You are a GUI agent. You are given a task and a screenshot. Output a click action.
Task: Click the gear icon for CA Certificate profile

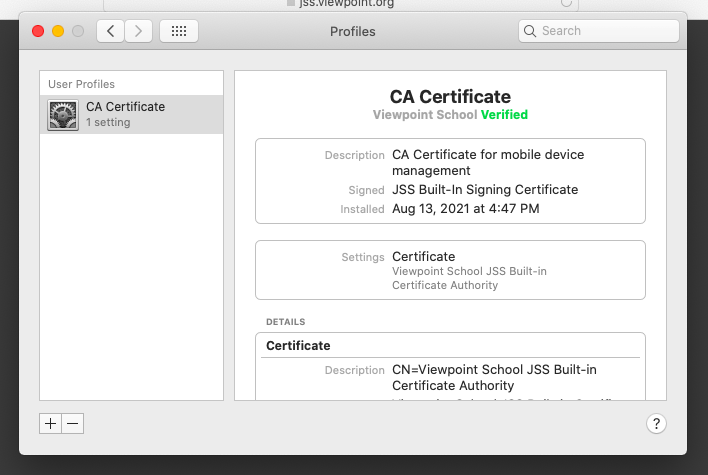pyautogui.click(x=64, y=115)
